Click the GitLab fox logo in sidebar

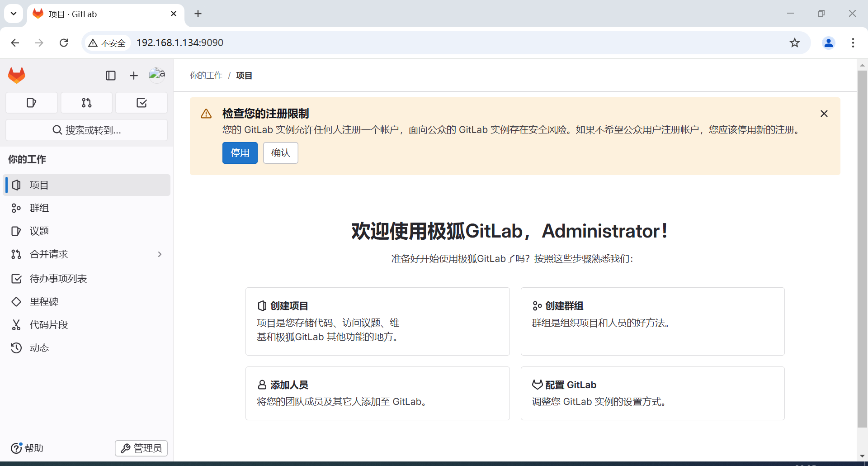[x=17, y=75]
